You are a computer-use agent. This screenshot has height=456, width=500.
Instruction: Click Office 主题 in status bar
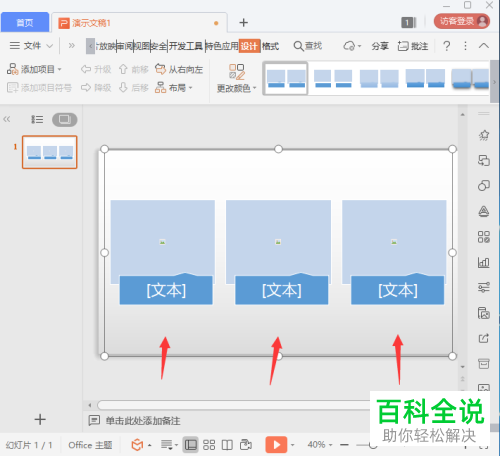pos(90,445)
